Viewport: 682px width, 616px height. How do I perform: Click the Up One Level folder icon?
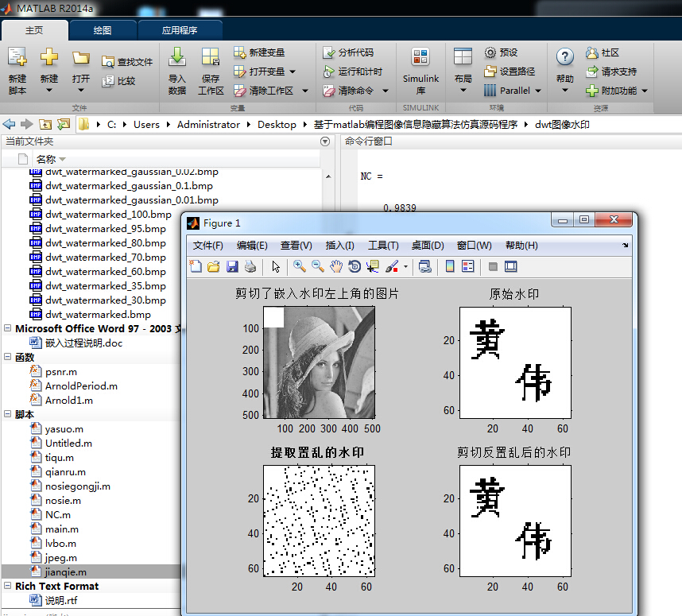[x=45, y=125]
